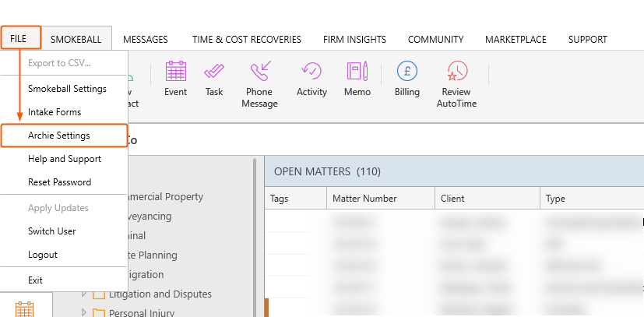Sort by the Type column header
Viewport: 644px width, 317px height.
pos(592,199)
